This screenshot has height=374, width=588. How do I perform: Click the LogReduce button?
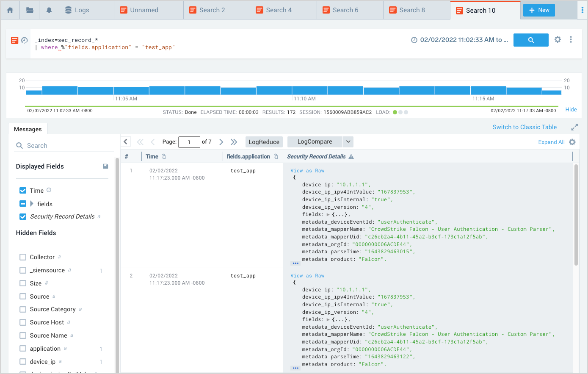point(264,142)
